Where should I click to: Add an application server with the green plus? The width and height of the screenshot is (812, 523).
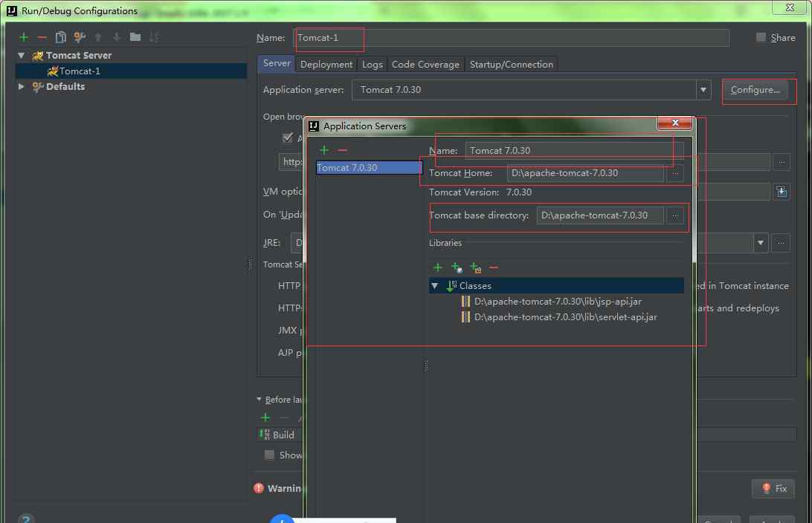coord(324,150)
